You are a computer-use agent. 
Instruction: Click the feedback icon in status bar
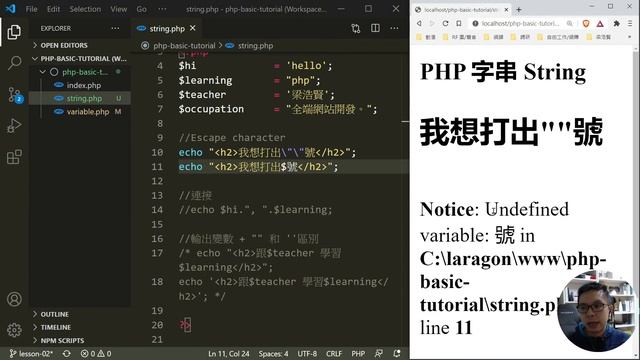click(x=379, y=354)
